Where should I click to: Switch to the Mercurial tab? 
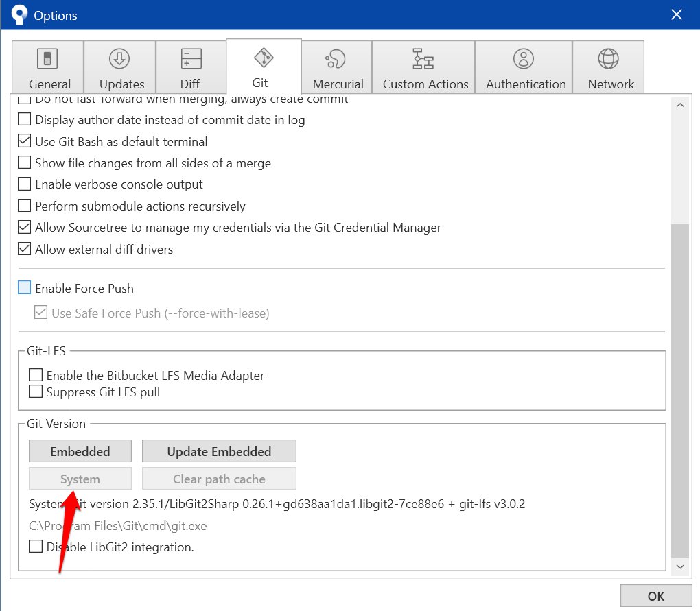tap(336, 67)
